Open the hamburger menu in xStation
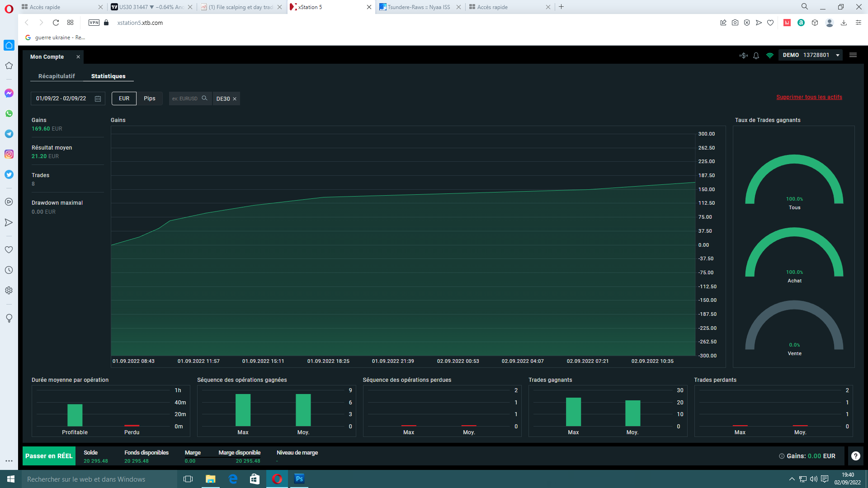This screenshot has width=868, height=488. (853, 55)
